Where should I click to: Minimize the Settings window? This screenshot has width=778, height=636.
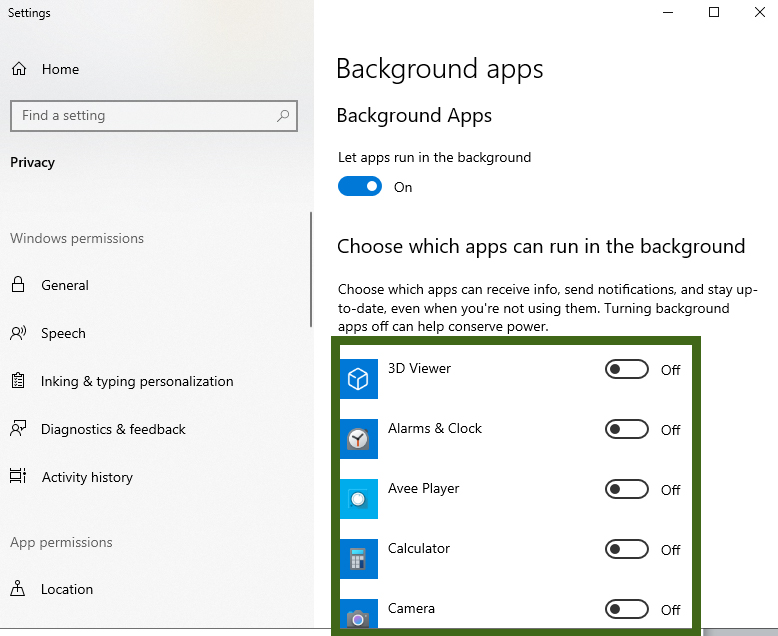(x=668, y=12)
